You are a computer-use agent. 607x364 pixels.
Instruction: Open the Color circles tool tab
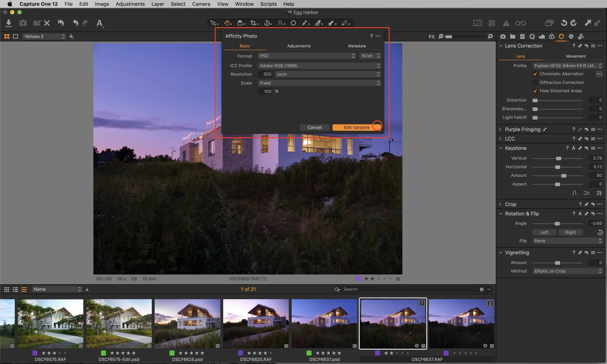551,36
